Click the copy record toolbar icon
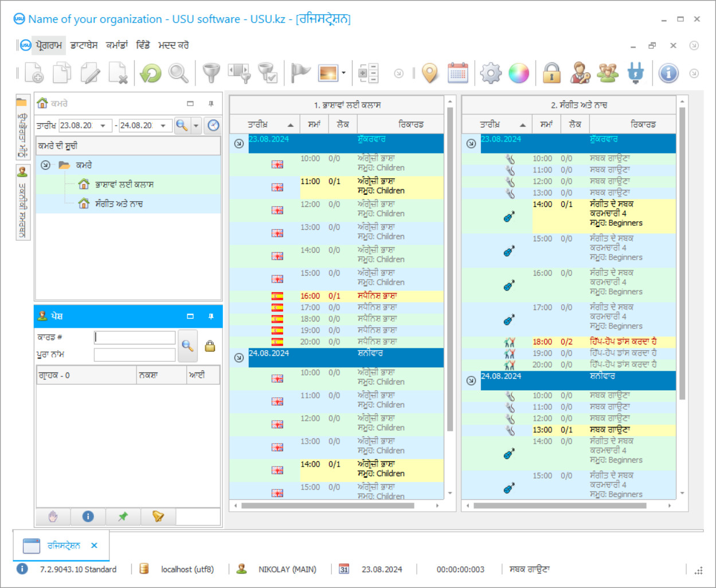716x588 pixels. [x=62, y=73]
